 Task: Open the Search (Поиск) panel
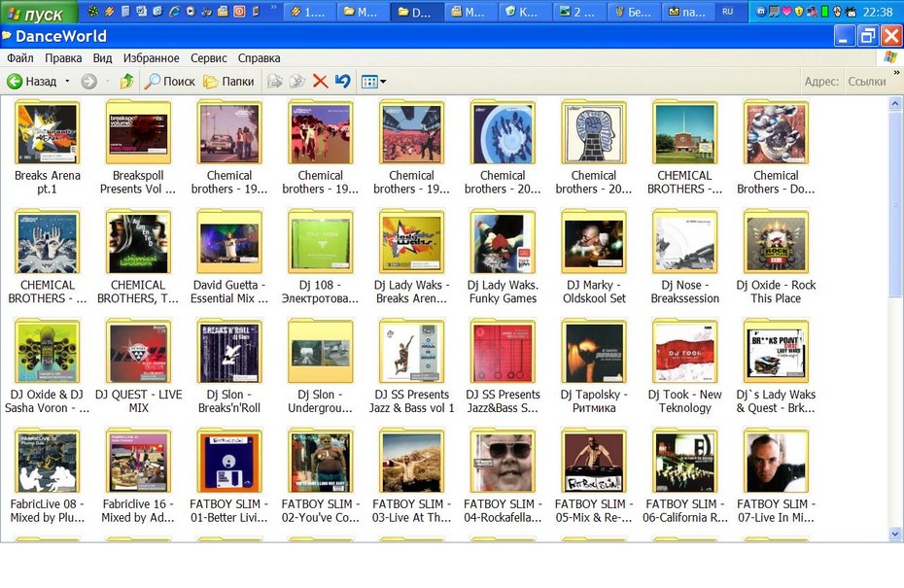[170, 82]
